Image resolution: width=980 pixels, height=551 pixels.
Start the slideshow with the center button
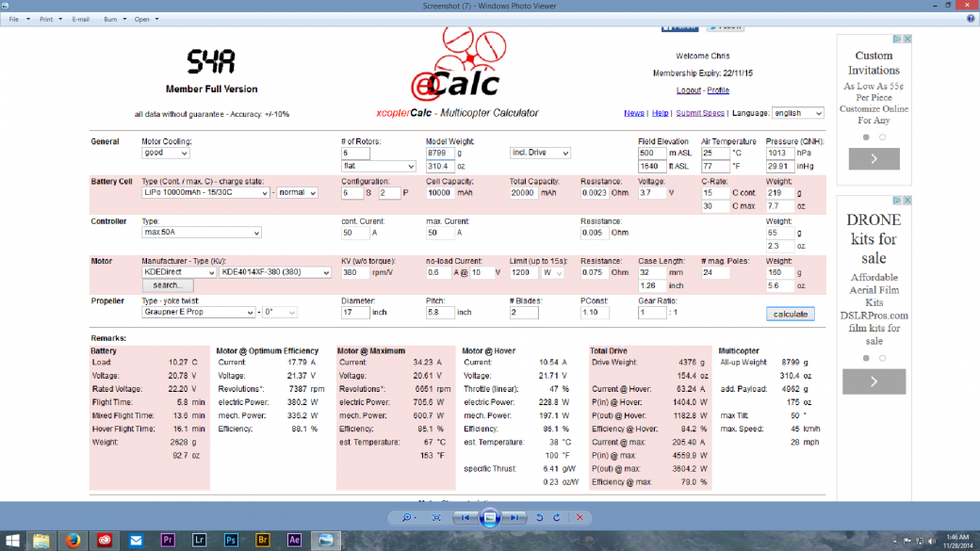coord(490,517)
